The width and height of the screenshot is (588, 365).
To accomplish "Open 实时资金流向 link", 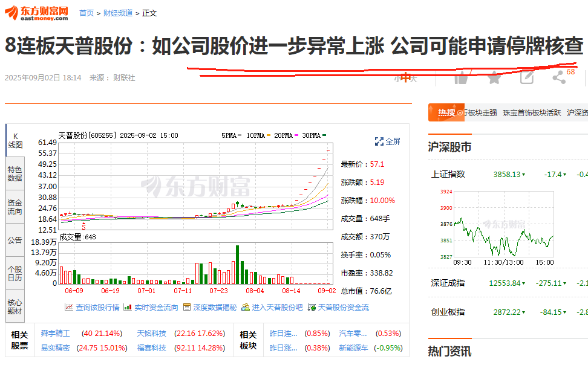I will pos(156,308).
